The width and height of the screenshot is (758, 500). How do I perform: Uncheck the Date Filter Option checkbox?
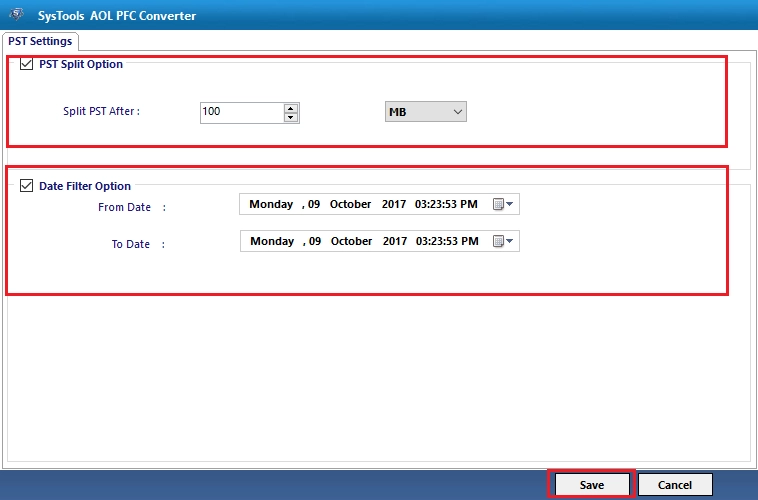click(x=26, y=186)
